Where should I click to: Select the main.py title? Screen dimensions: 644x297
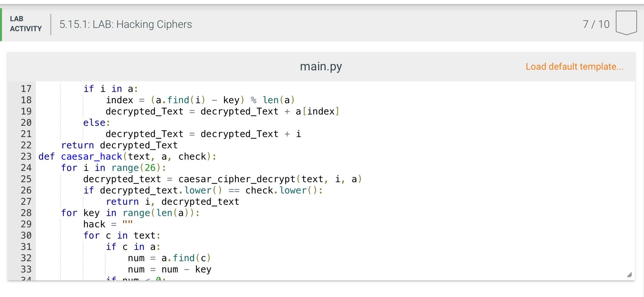click(x=321, y=66)
